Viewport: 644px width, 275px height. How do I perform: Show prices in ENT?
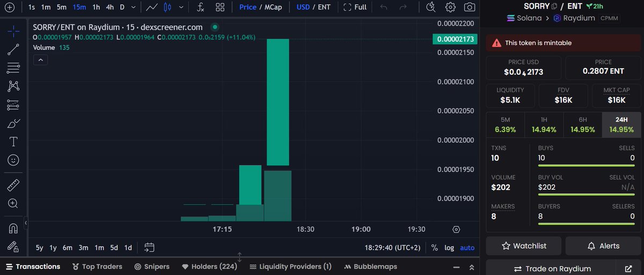[x=324, y=8]
